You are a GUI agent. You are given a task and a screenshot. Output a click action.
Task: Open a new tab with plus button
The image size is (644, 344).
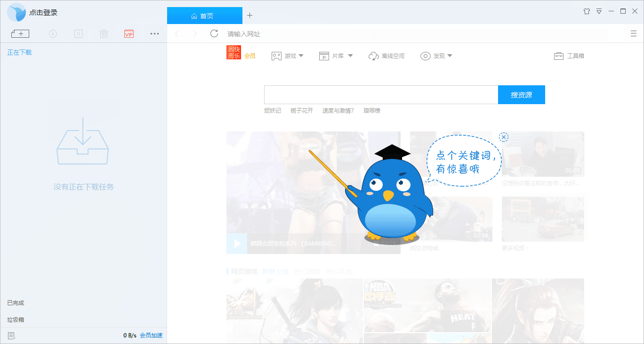(250, 16)
